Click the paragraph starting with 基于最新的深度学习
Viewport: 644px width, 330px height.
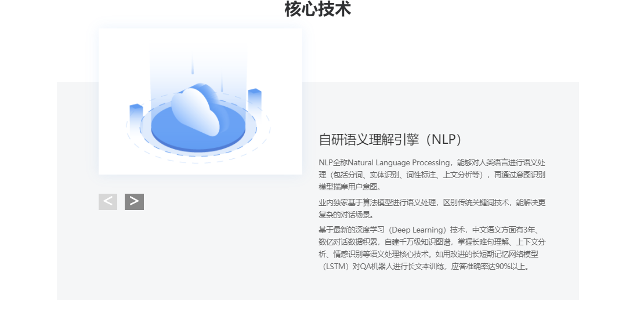(x=432, y=248)
